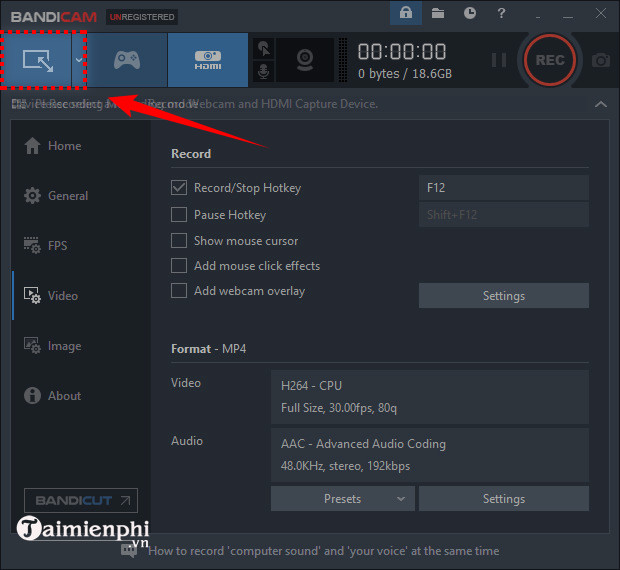Image resolution: width=620 pixels, height=570 pixels.
Task: Minimize Bandicam to tray icon
Action: tap(538, 17)
